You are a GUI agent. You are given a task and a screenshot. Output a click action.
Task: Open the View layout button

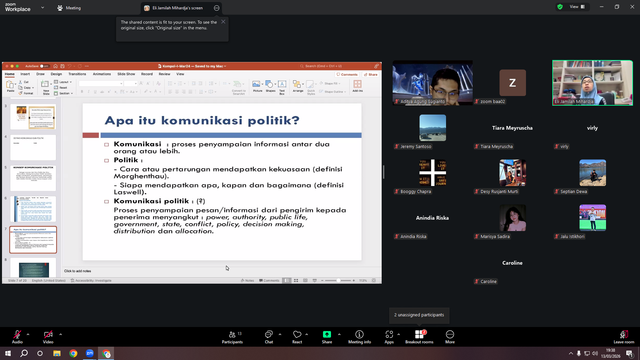[x=577, y=7]
